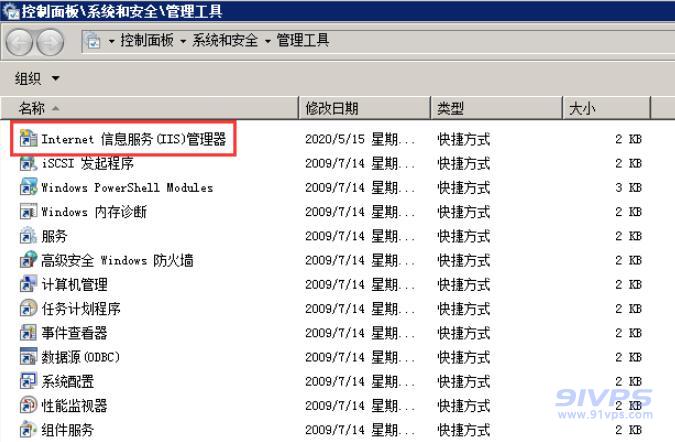675x442 pixels.
Task: Click 快捷方式 type in the 组件服务 row
Action: coord(464,430)
